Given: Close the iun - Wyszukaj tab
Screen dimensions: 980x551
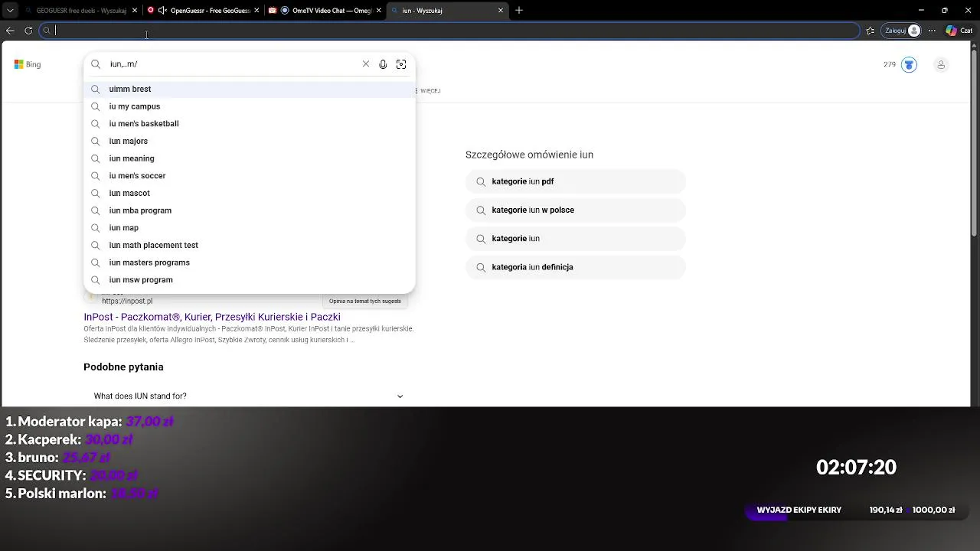Looking at the screenshot, I should tap(501, 11).
